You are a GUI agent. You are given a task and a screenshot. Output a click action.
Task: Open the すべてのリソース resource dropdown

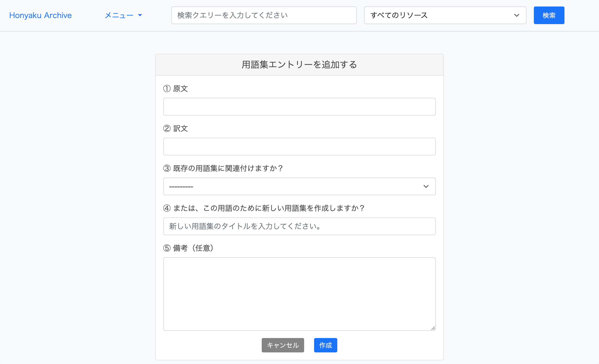(x=438, y=15)
